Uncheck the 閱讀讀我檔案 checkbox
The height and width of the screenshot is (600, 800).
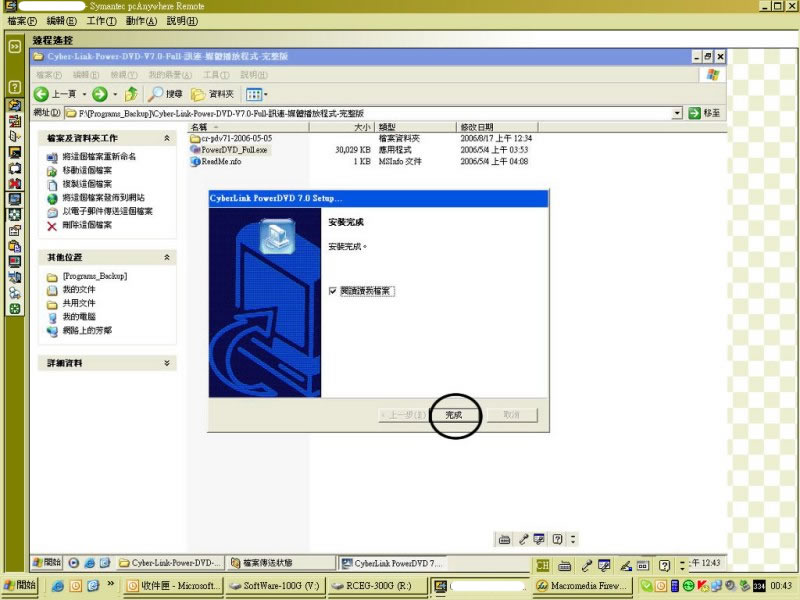click(x=333, y=291)
